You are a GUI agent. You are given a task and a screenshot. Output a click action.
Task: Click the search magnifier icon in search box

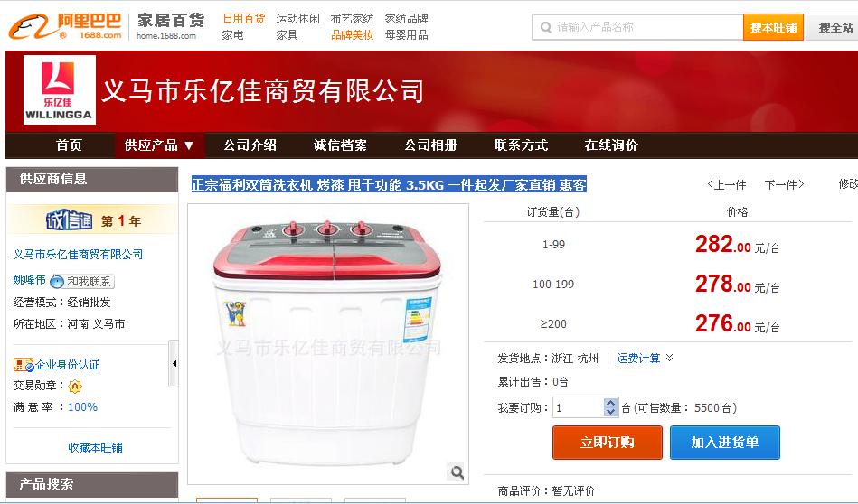coord(545,27)
